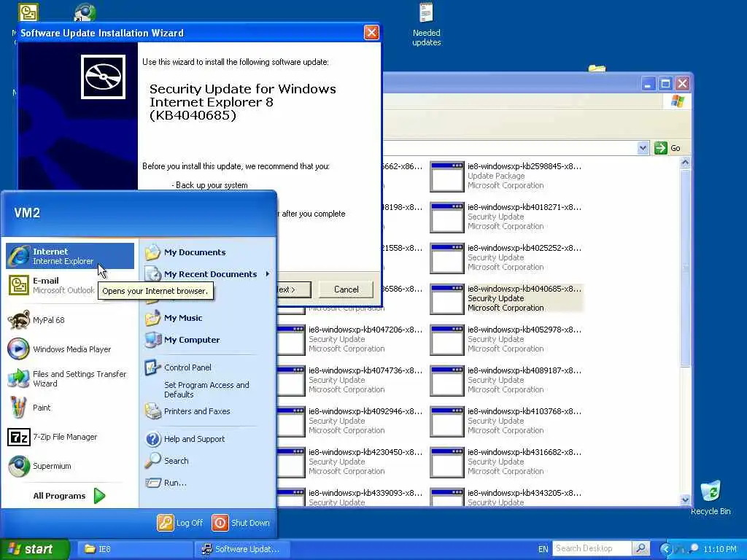Click Shut Down button
Viewport: 747px width, 560px height.
click(241, 523)
